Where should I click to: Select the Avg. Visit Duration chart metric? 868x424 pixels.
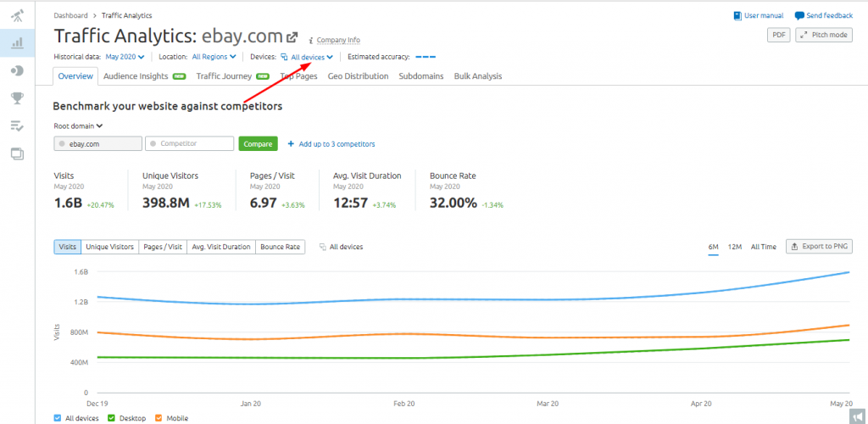(x=221, y=247)
